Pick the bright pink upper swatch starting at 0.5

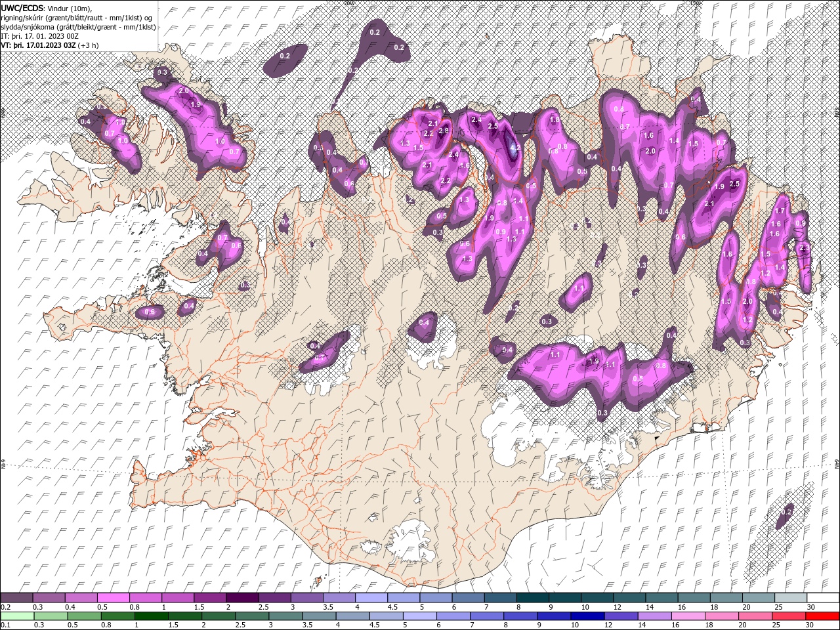coord(113,597)
